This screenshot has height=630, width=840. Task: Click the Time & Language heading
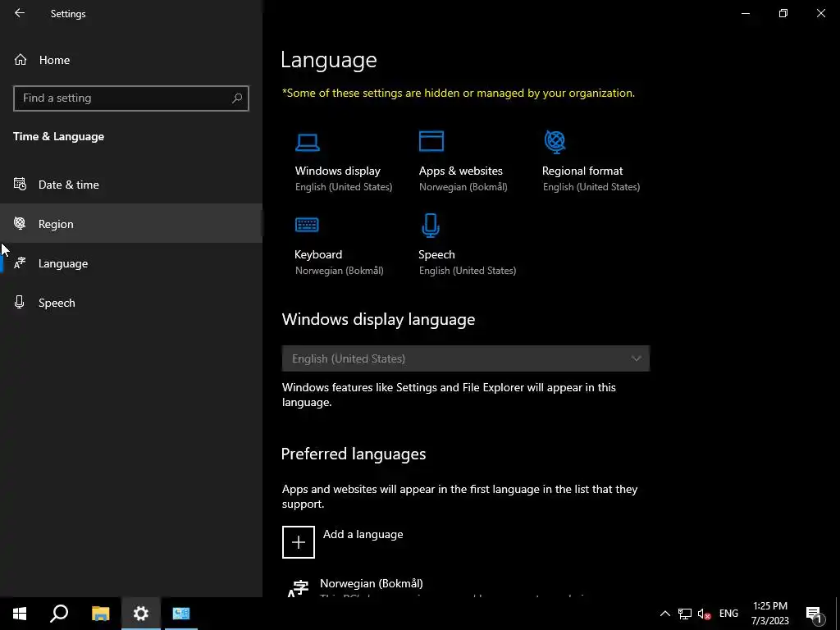pyautogui.click(x=58, y=137)
